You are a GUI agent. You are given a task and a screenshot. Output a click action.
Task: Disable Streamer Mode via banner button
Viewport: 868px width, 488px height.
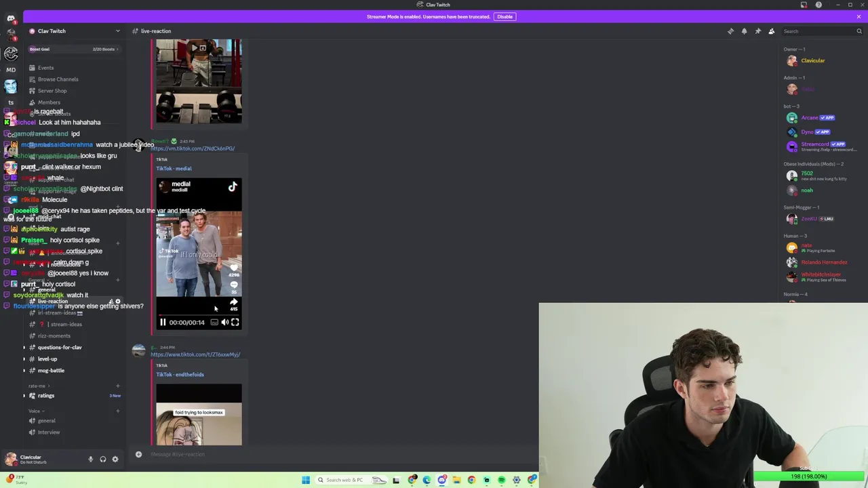505,16
